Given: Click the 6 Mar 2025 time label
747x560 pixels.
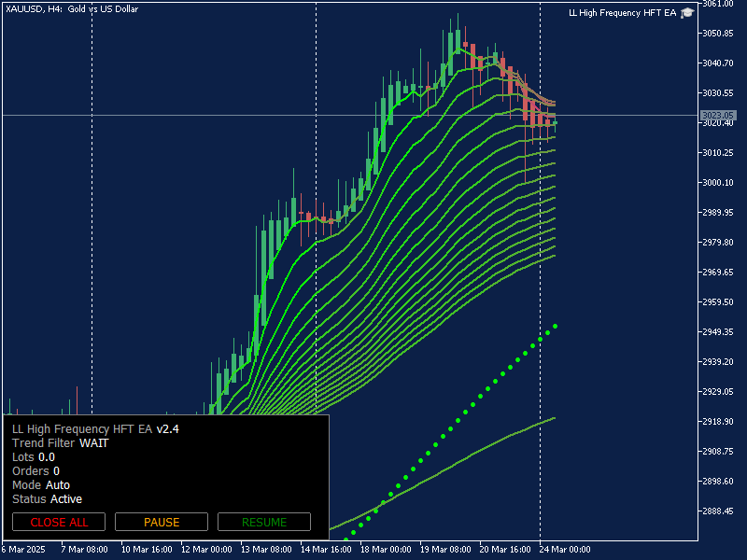Looking at the screenshot, I should (x=24, y=549).
